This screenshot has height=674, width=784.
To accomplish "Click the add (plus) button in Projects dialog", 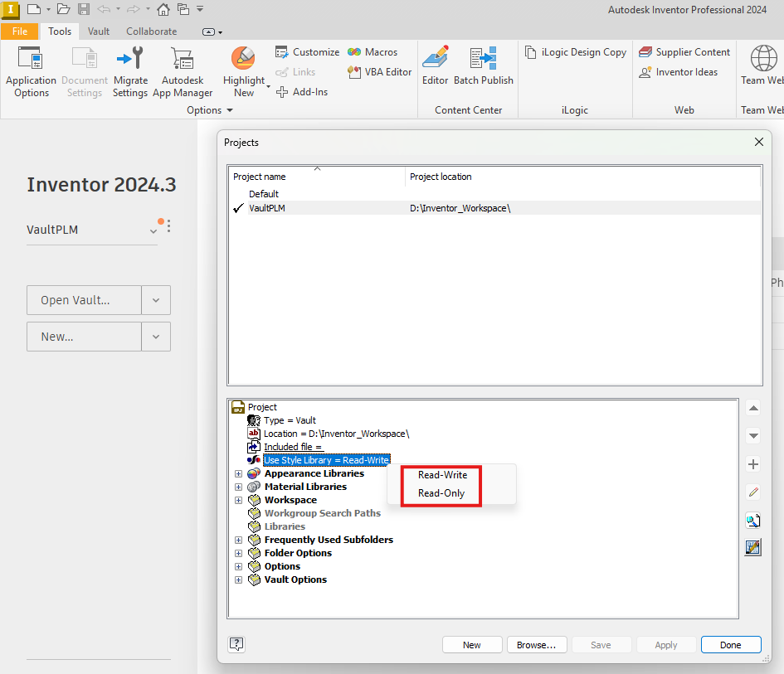I will click(x=753, y=464).
